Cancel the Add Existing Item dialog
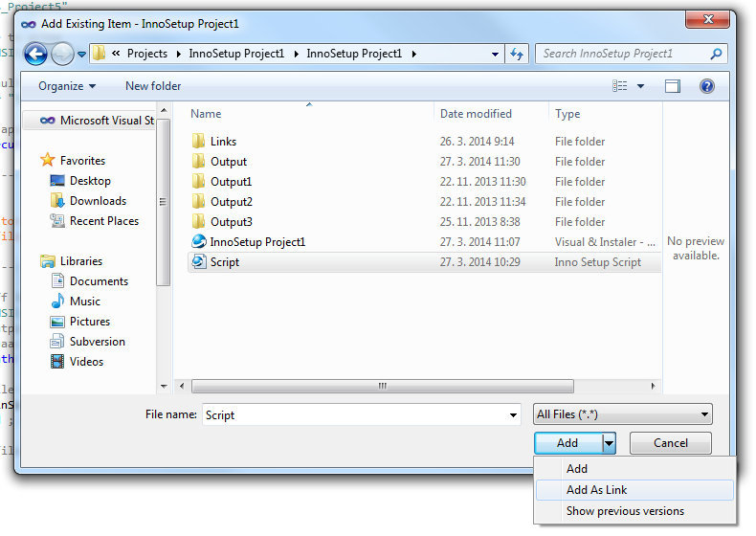This screenshot has width=756, height=536. pos(670,443)
